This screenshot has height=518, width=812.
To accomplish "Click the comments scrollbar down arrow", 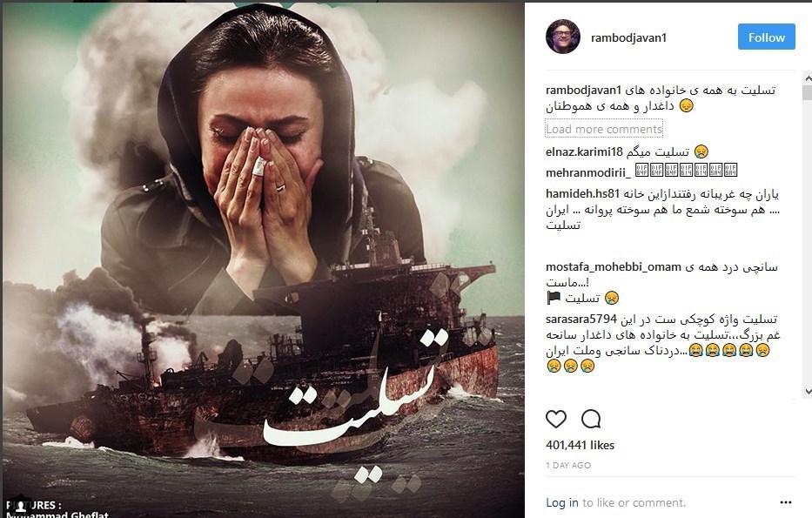I will click(808, 392).
